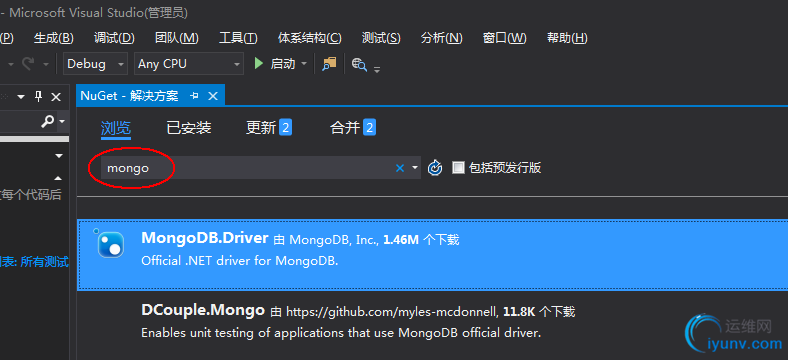788x360 pixels.
Task: Switch to the 浏览 tab
Action: pyautogui.click(x=116, y=128)
